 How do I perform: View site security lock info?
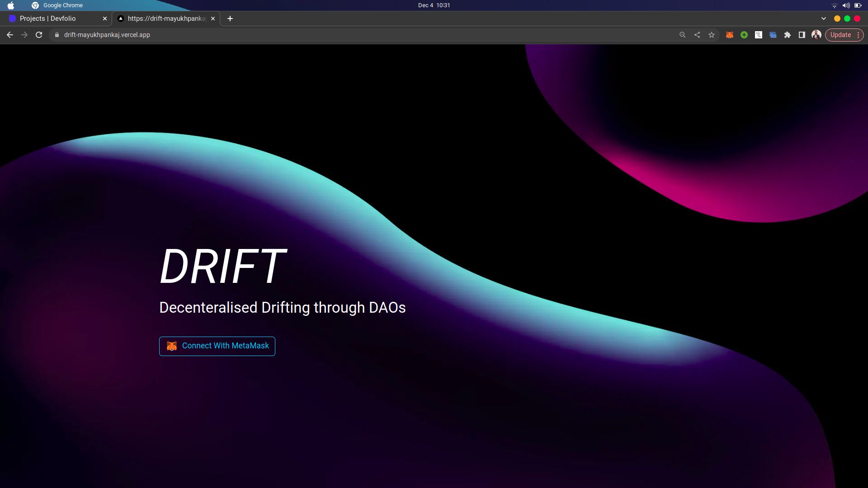pyautogui.click(x=57, y=35)
